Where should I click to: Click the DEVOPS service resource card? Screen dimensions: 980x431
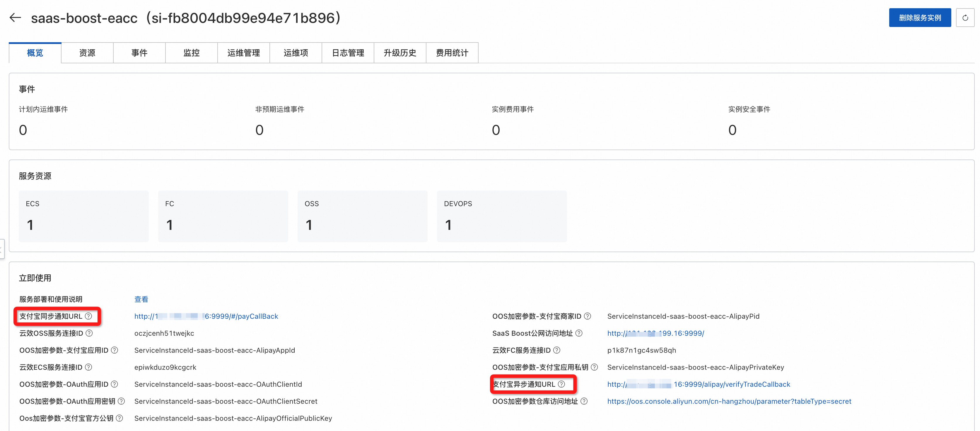tap(501, 216)
